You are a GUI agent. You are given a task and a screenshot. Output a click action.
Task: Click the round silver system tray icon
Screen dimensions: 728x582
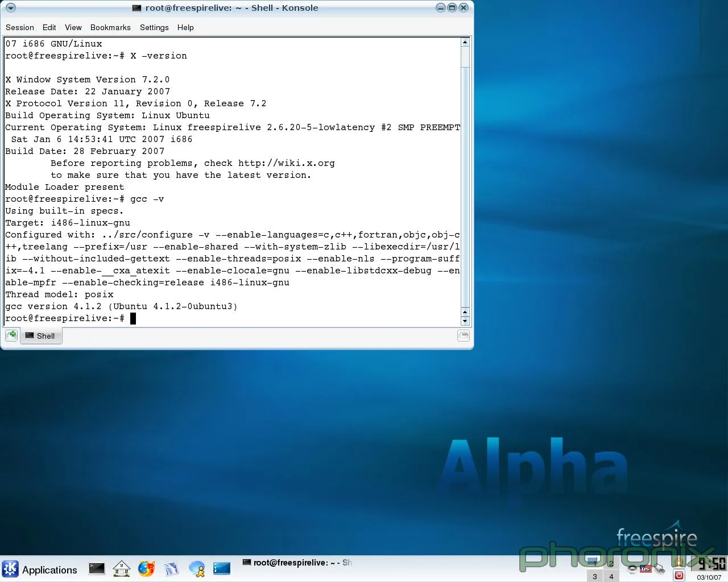pos(632,568)
